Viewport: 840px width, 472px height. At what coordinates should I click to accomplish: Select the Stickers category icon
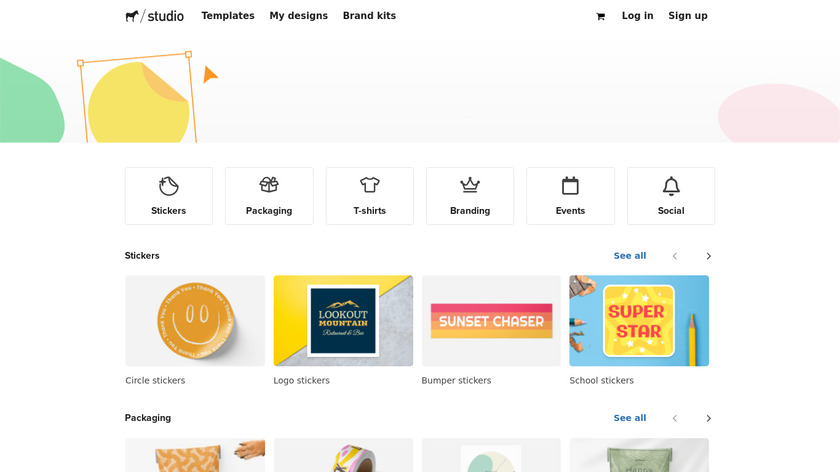tap(169, 186)
